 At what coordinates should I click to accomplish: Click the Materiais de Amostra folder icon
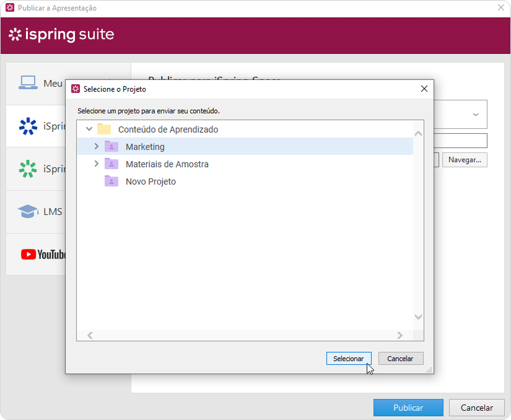pos(111,164)
